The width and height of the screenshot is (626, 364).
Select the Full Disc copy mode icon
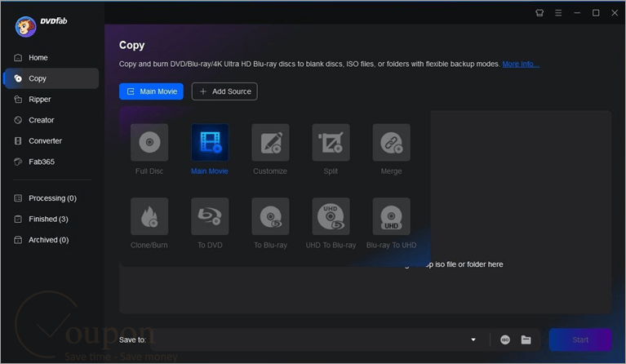point(149,142)
